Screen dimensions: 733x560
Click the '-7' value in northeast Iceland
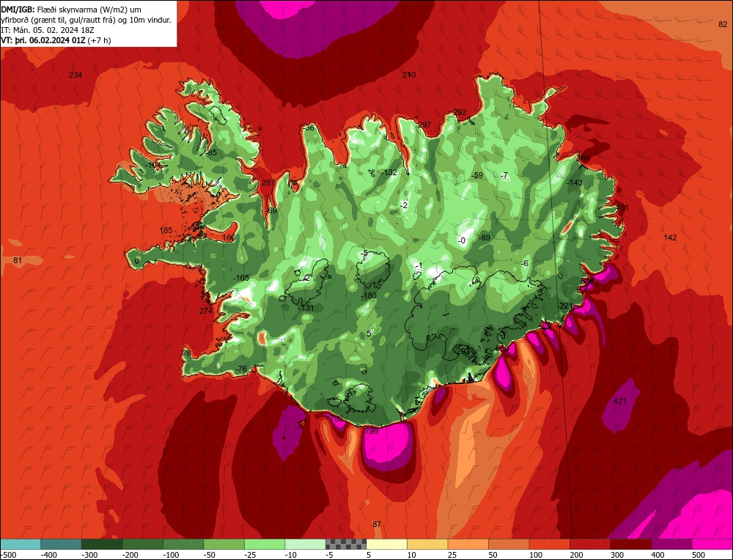pyautogui.click(x=504, y=175)
